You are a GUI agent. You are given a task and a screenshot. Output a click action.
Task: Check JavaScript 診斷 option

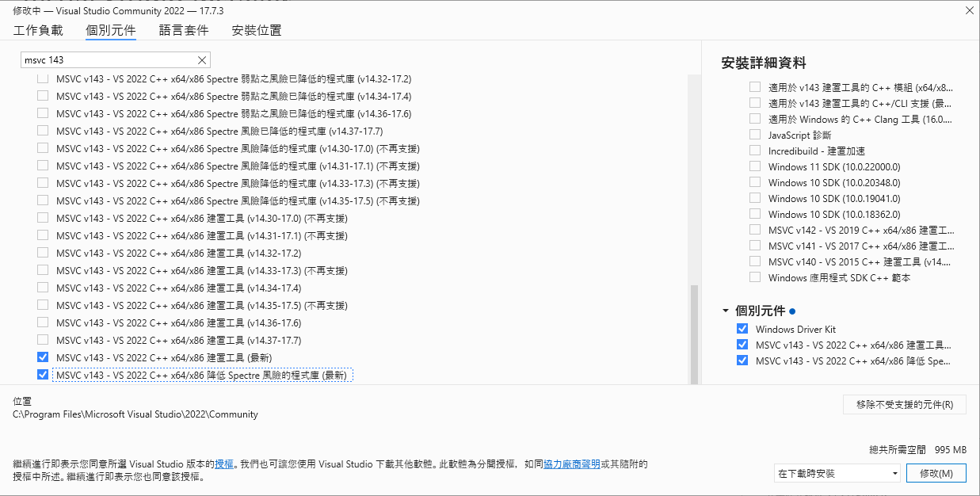click(x=755, y=135)
